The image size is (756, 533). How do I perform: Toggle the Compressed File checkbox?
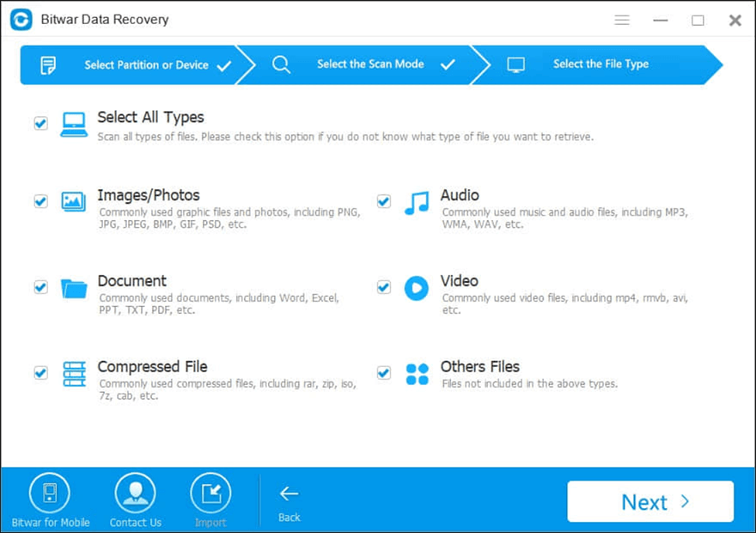click(41, 373)
